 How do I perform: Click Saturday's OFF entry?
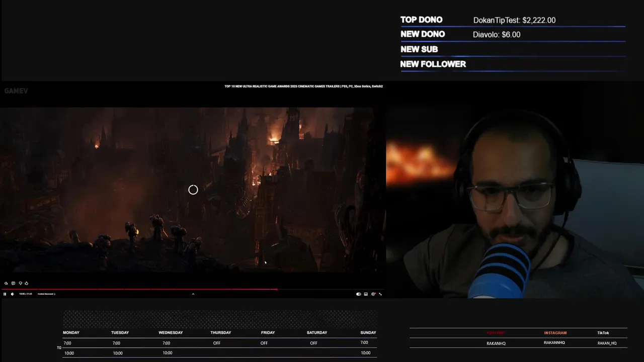click(313, 343)
